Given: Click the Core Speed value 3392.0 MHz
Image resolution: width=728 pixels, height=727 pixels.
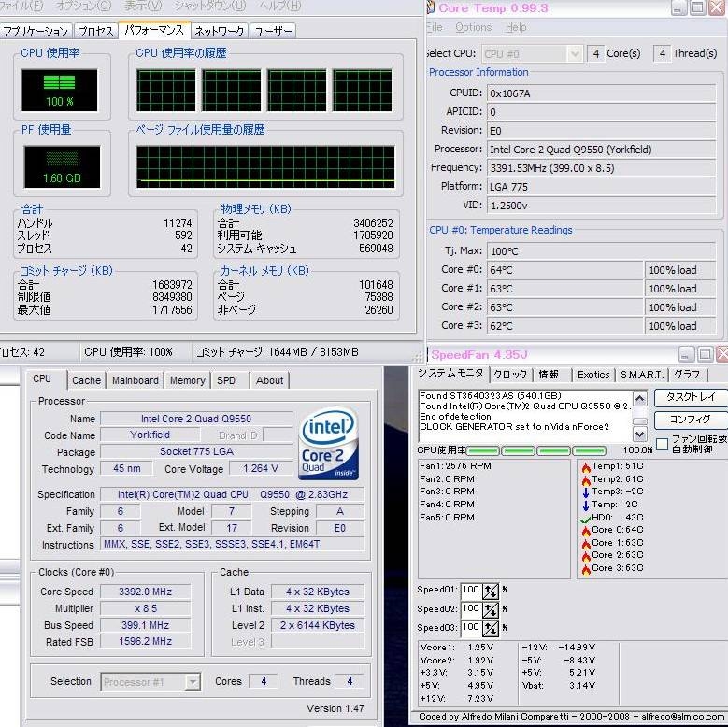Looking at the screenshot, I should 146,592.
